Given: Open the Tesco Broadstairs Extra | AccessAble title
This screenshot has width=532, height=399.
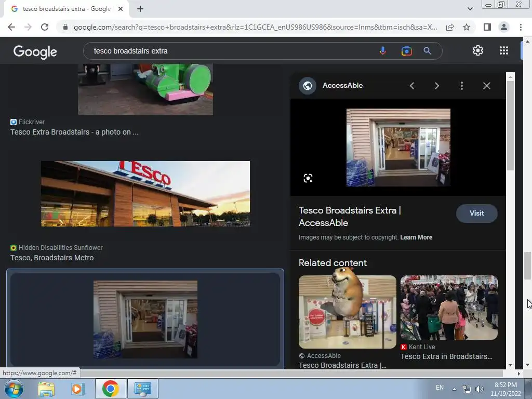Looking at the screenshot, I should pyautogui.click(x=350, y=217).
